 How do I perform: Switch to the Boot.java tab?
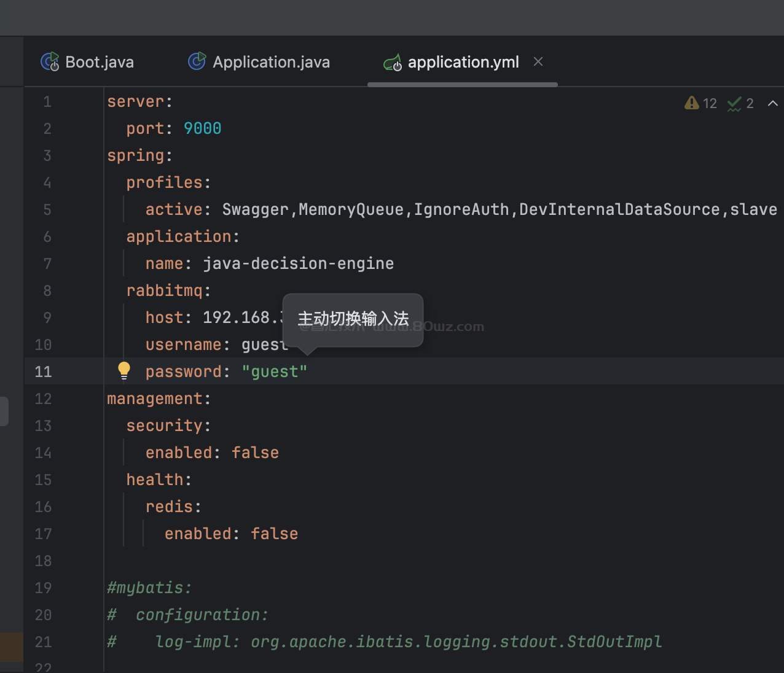click(x=99, y=62)
